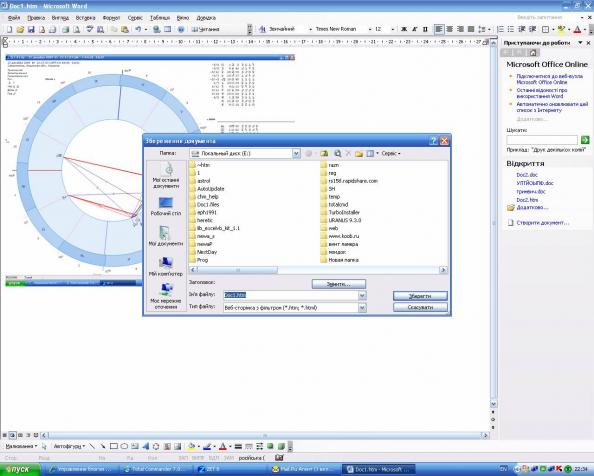This screenshot has height=476, width=594.
Task: Expand the folder location dropdown showing drive E:
Action: 296,153
